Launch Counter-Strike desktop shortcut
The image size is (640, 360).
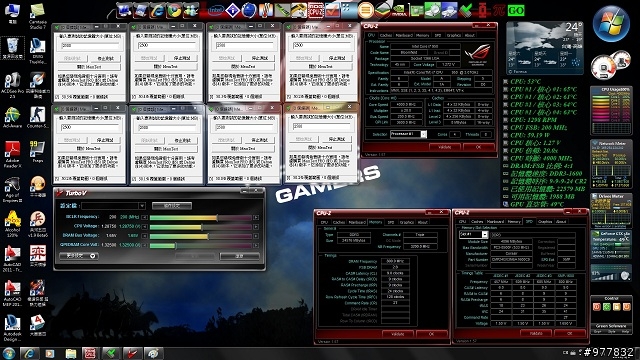point(37,118)
